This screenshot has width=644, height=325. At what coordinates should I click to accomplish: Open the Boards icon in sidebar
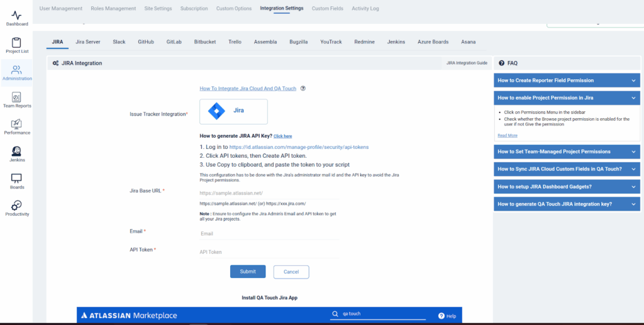[16, 178]
